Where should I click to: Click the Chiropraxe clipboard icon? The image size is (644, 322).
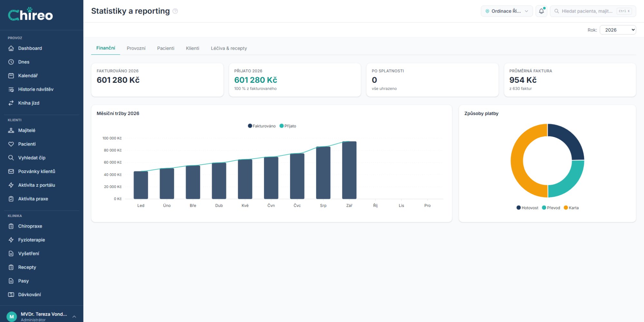11,226
